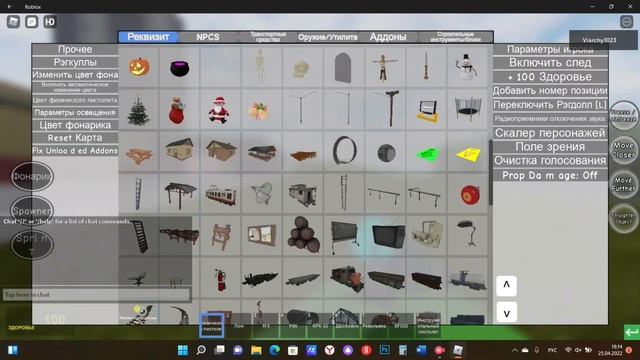Switch to the Реквизит tab
Image resolution: width=640 pixels, height=360 pixels.
(149, 37)
